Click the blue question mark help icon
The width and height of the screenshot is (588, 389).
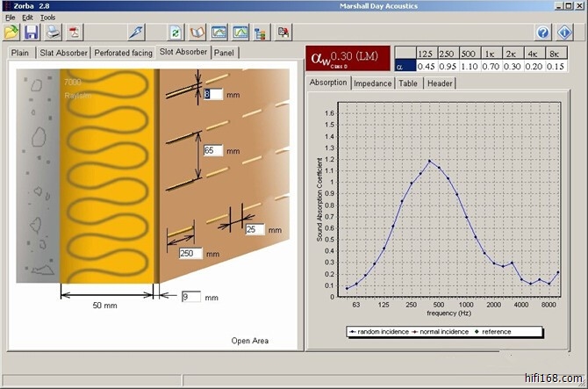(543, 32)
